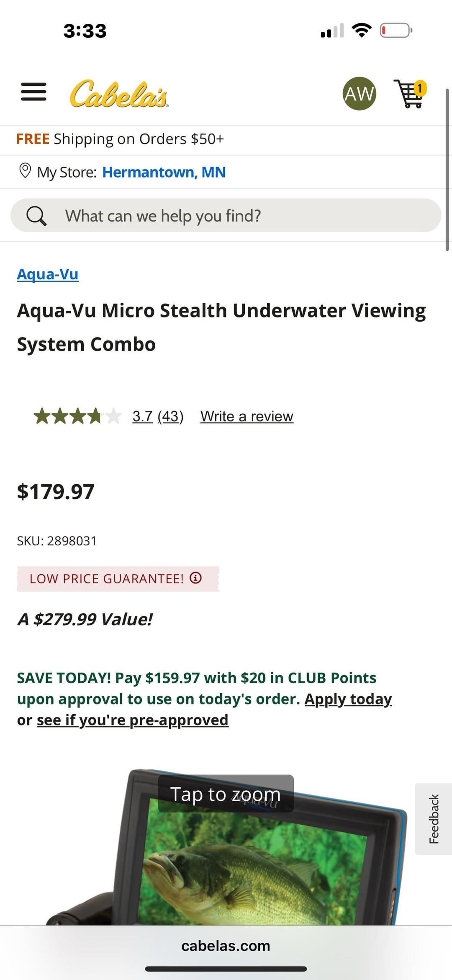Open the 3.7 rating link

pyautogui.click(x=142, y=416)
